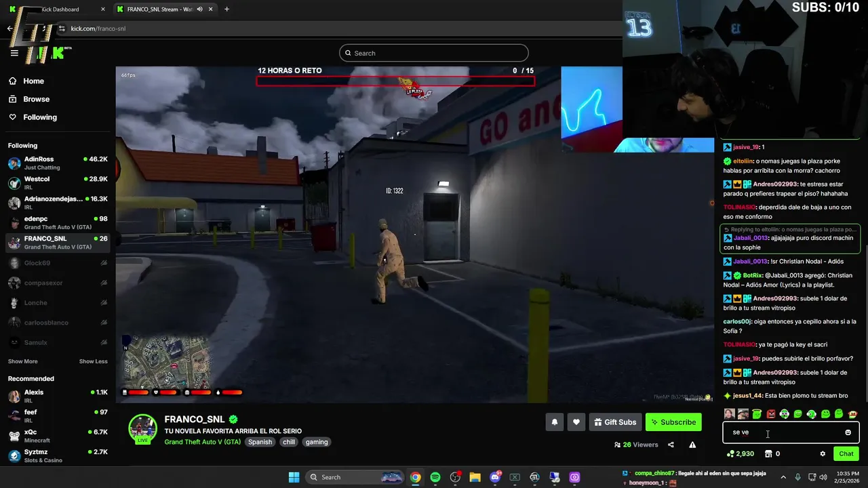868x488 pixels.
Task: Insert first face photo emote
Action: (729, 413)
